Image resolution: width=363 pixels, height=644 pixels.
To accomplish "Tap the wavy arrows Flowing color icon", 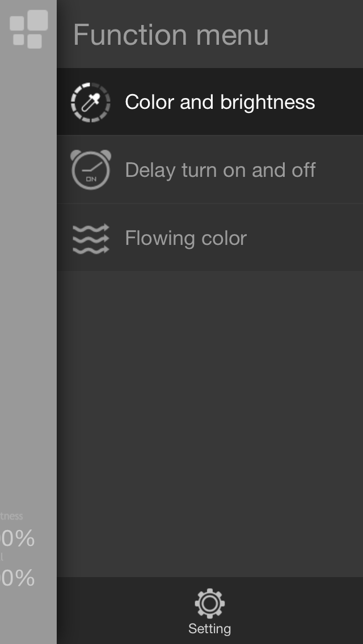I will click(x=90, y=239).
